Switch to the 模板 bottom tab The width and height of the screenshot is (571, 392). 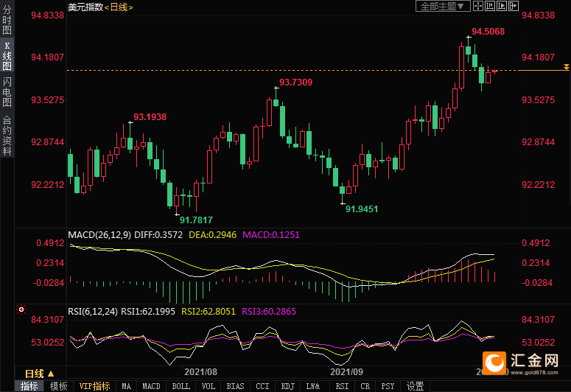tap(58, 386)
